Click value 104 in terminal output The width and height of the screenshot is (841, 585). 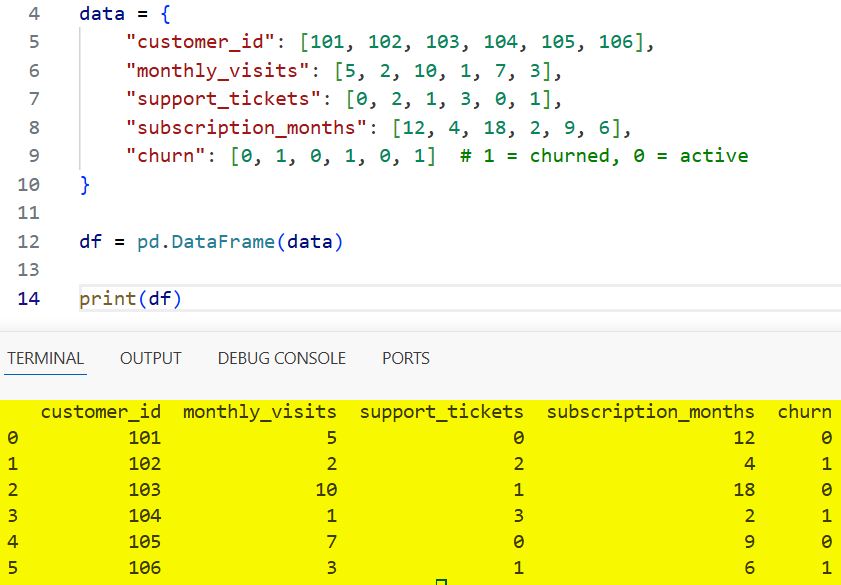[145, 515]
